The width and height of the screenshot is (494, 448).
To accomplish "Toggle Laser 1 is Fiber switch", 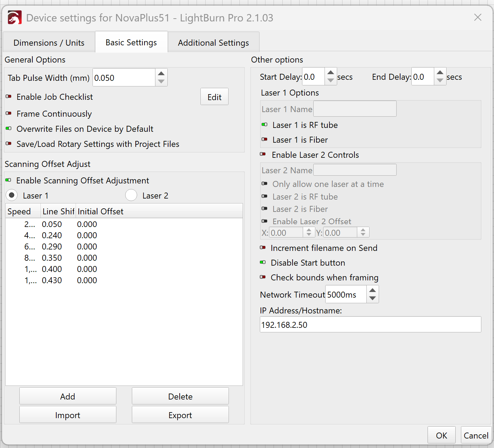I will click(265, 139).
